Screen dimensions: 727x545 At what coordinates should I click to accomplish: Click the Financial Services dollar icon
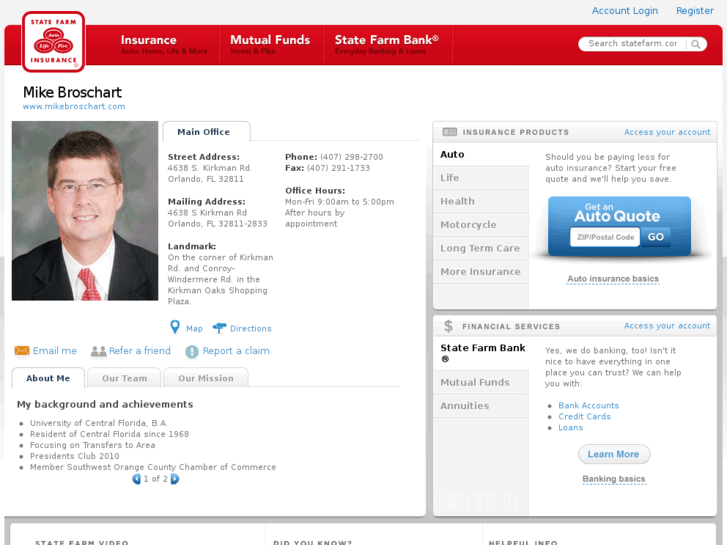448,326
